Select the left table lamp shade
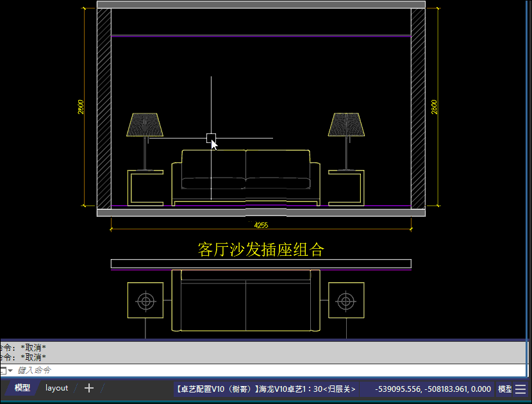532x404 pixels. pos(145,125)
